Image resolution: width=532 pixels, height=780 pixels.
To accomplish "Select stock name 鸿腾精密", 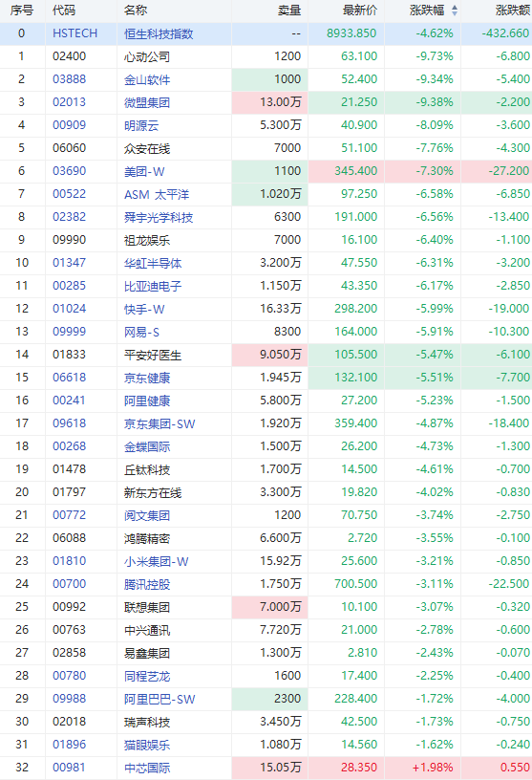I will [147, 538].
